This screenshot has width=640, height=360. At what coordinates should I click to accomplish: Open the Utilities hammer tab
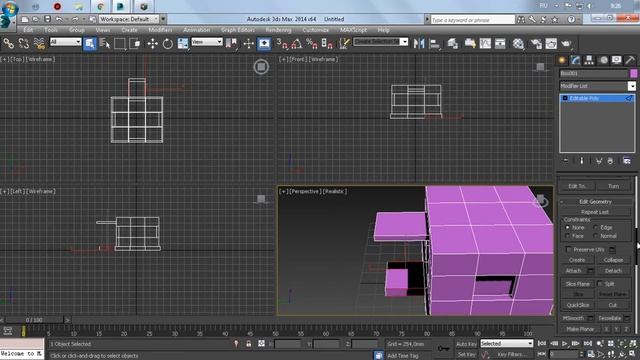[x=630, y=60]
